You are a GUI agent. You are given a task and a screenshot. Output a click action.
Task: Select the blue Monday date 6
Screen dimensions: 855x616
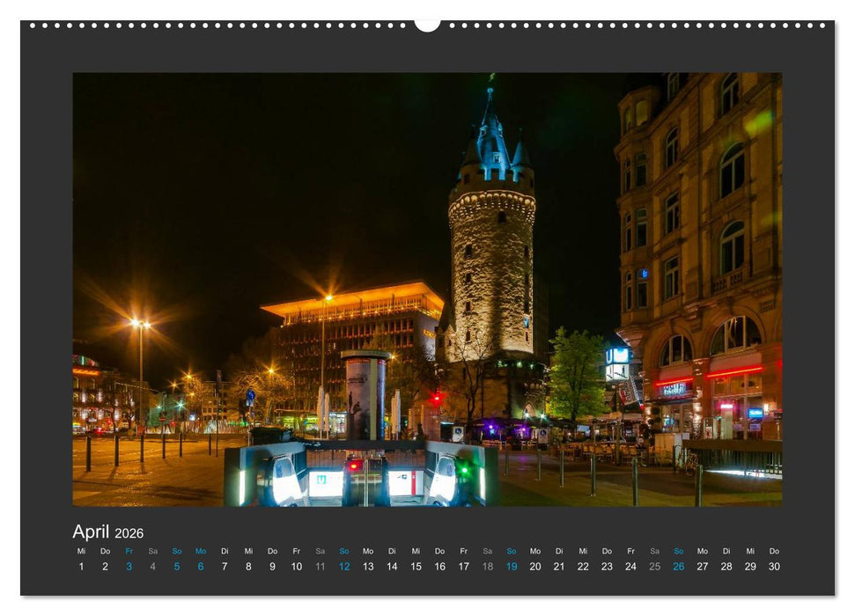[x=201, y=567]
